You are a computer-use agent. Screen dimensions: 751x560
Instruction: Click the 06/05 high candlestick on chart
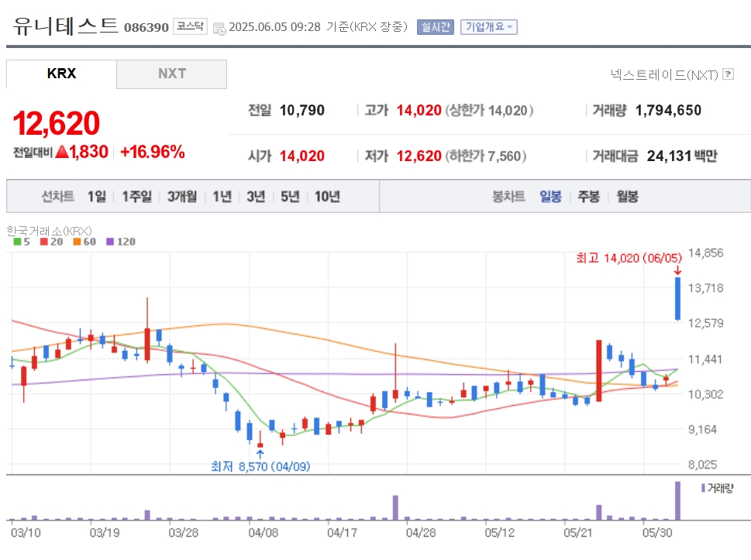point(677,299)
